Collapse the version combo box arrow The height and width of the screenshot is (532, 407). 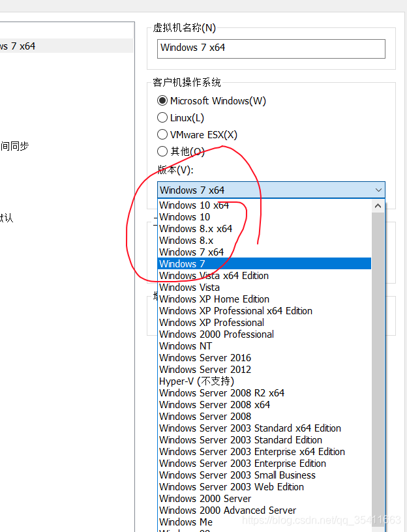coord(378,190)
